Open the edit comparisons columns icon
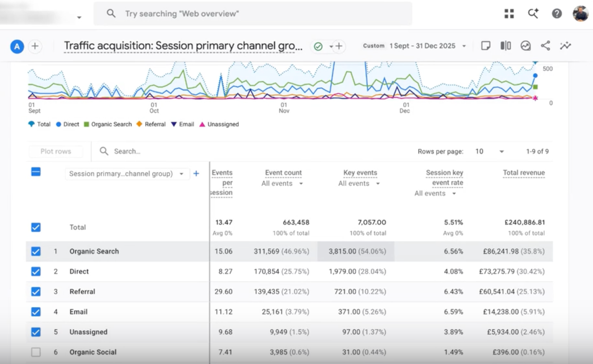Viewport: 593px width, 364px height. coord(506,46)
